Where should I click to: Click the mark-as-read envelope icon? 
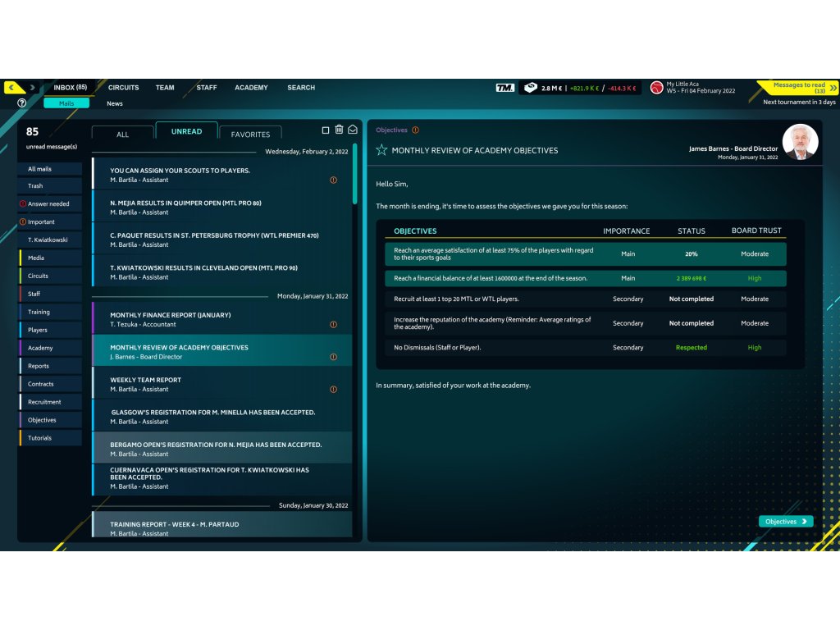pos(353,130)
